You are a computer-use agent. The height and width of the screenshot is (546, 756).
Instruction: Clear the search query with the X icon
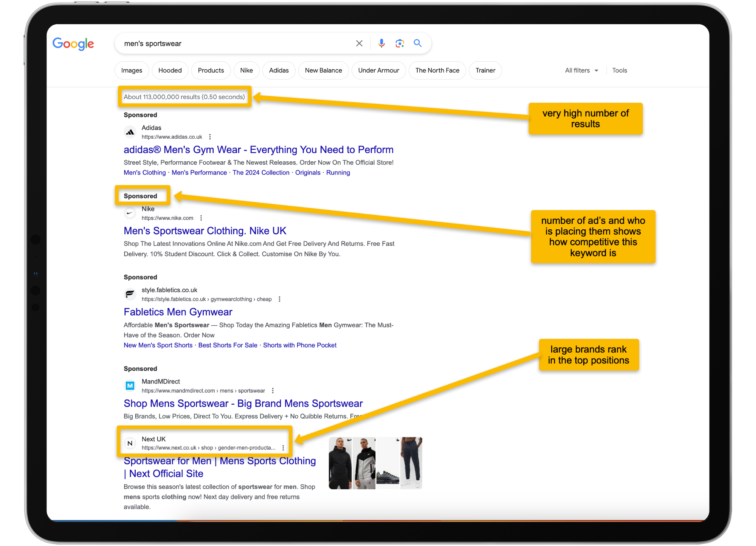tap(359, 43)
